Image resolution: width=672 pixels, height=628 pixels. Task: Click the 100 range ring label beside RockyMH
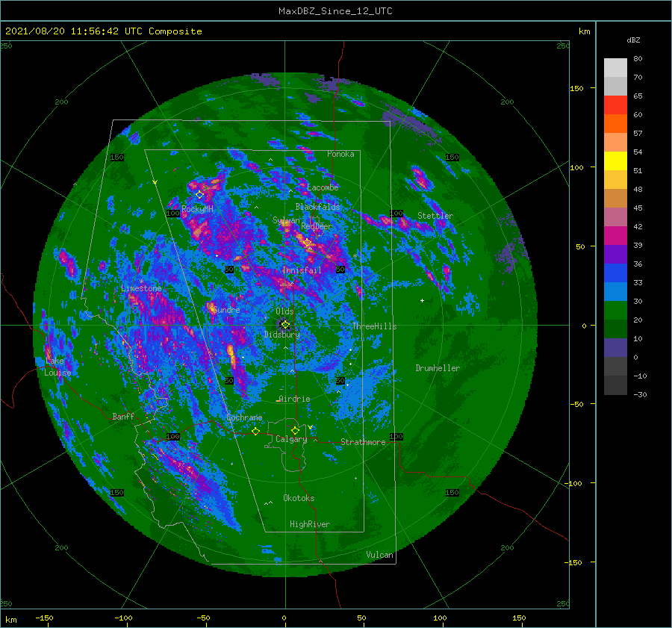click(x=173, y=213)
